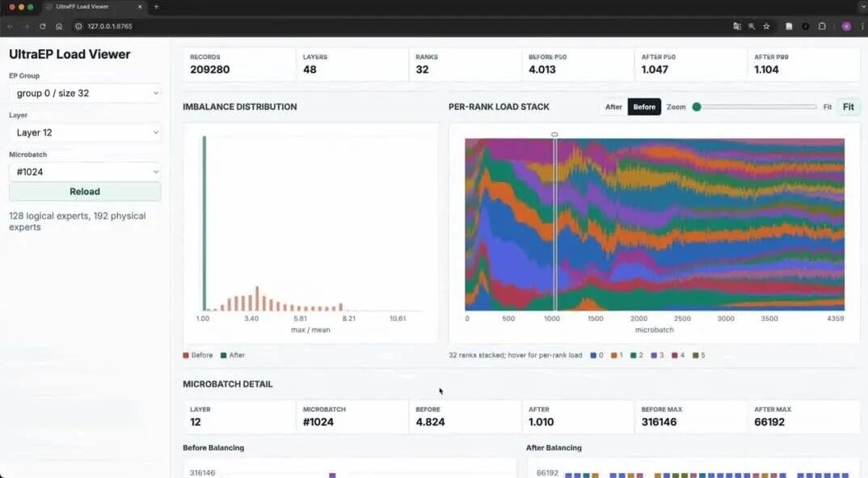
Task: Click rank 0 legend swatch
Action: click(x=593, y=355)
